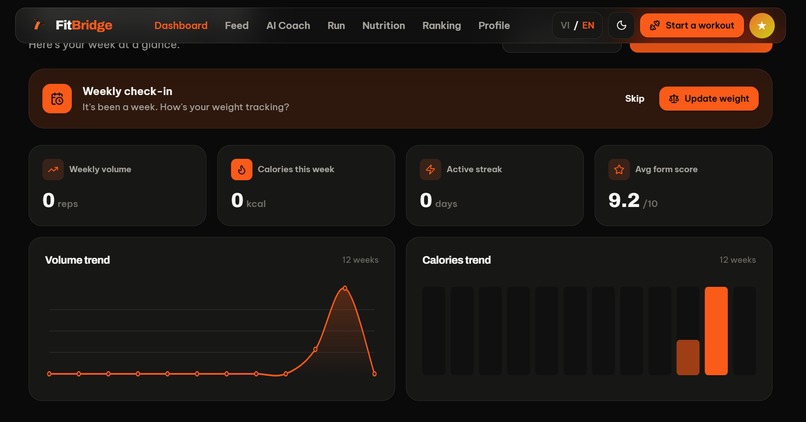
Task: Open the Nutrition tab
Action: (x=383, y=25)
